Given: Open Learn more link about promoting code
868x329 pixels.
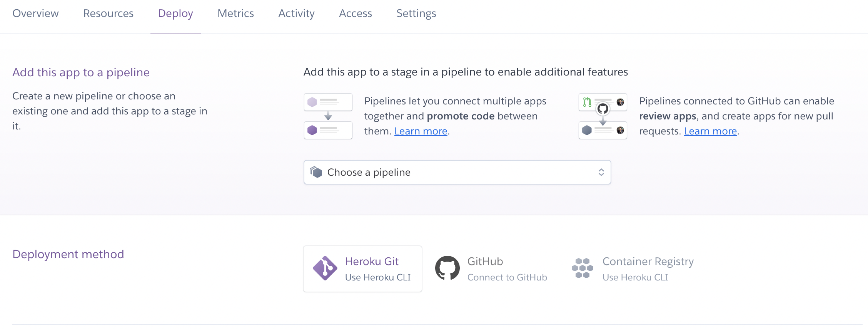Looking at the screenshot, I should click(421, 131).
